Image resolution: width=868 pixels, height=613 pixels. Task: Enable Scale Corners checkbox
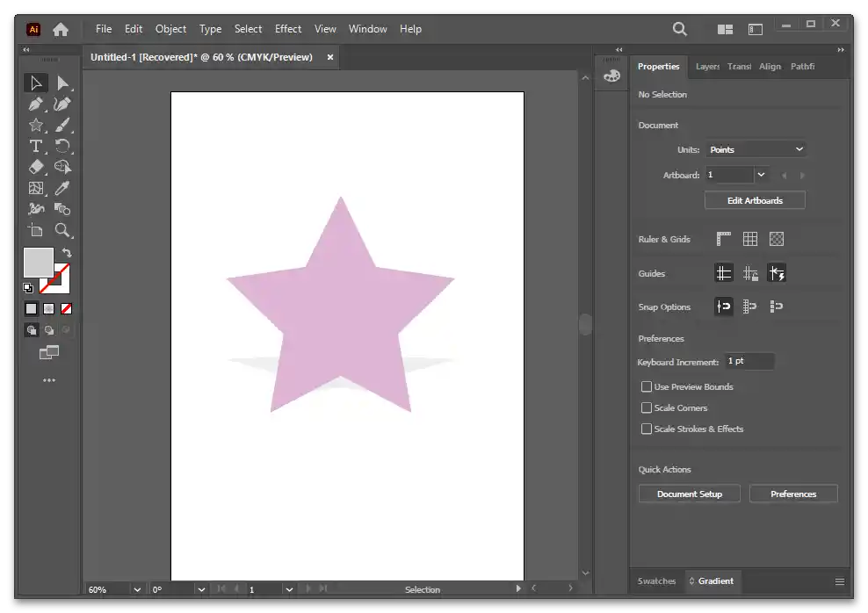tap(646, 407)
